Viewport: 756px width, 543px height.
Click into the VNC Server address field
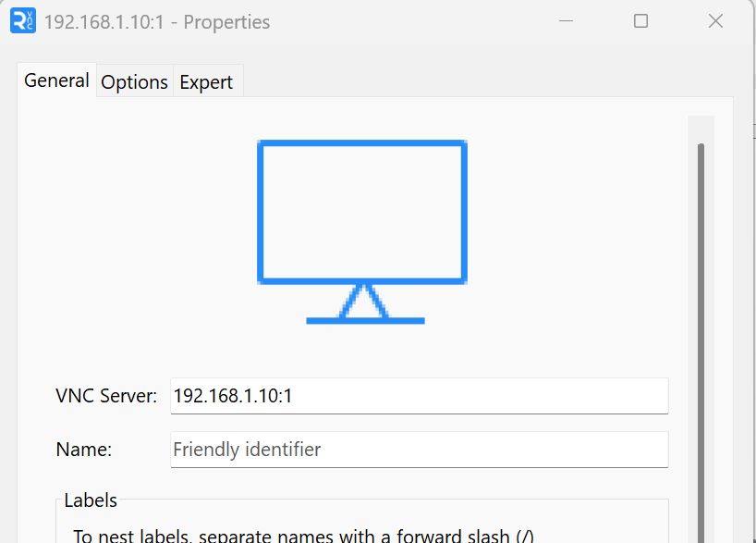coord(420,396)
